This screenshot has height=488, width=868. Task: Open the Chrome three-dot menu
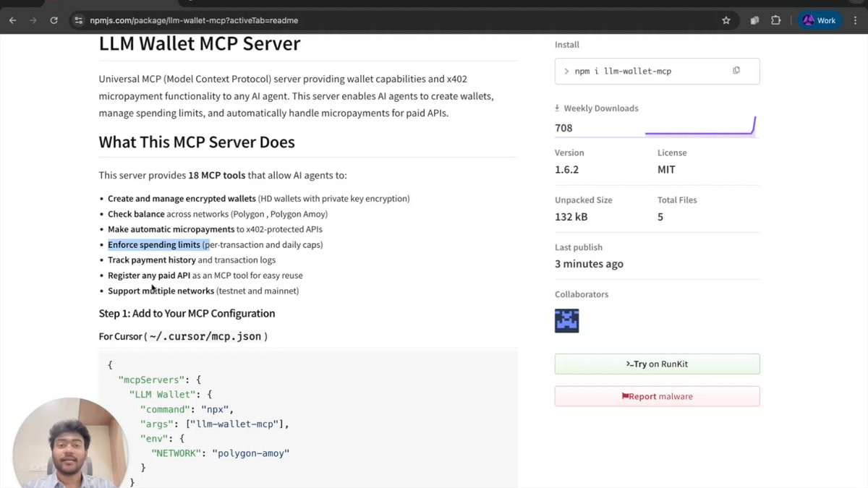pos(856,20)
